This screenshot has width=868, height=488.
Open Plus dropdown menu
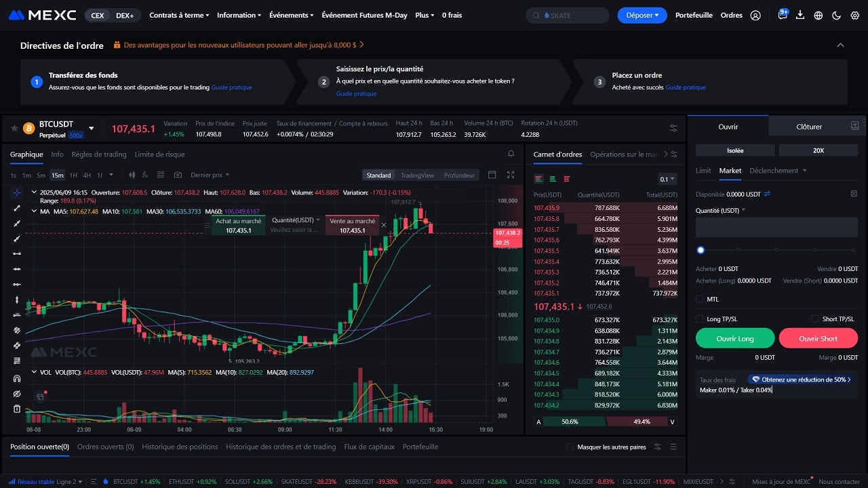[x=425, y=15]
